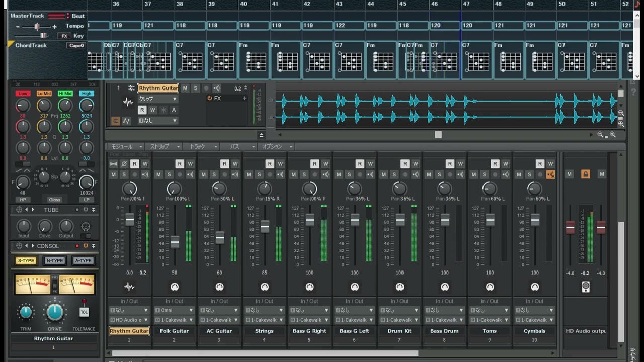644x362 pixels.
Task: Mute the Folk Guitar mixer strip
Action: pos(158,174)
